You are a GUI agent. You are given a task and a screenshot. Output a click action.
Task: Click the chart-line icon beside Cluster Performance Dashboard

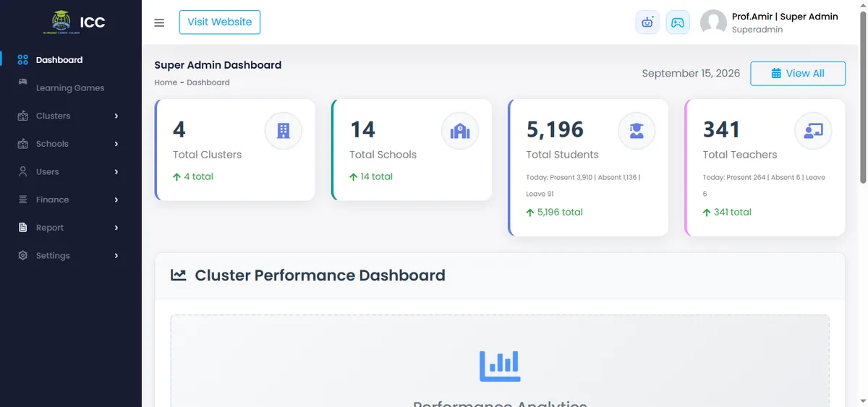click(x=178, y=275)
